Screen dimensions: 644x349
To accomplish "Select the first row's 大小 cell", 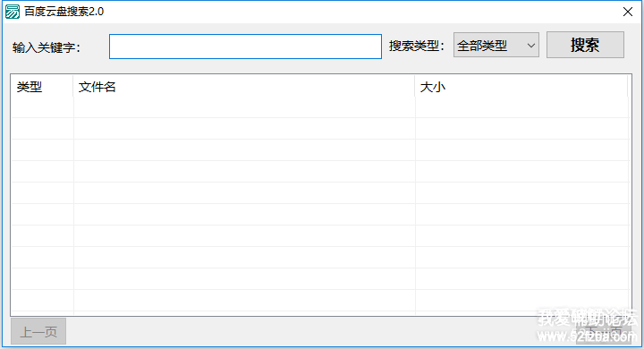I will pos(523,107).
